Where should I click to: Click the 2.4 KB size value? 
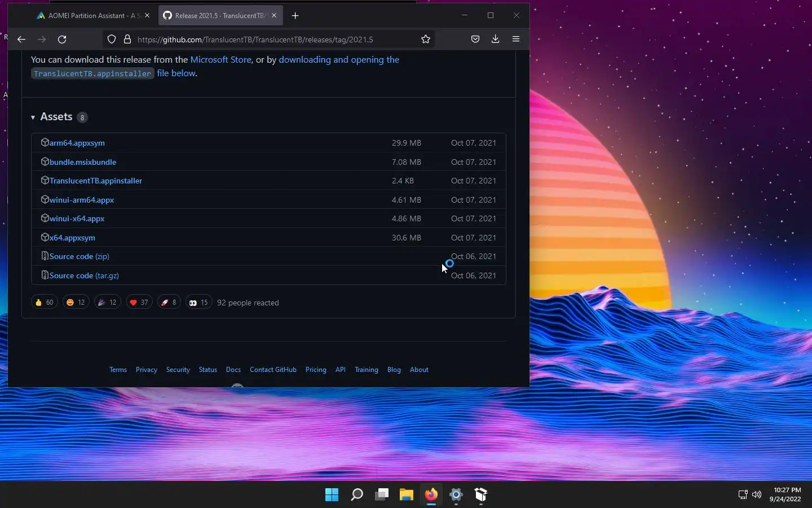point(403,181)
